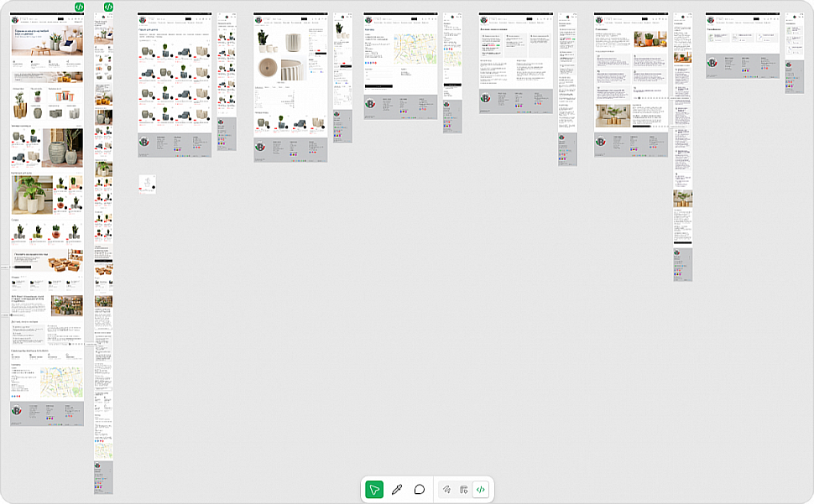Select the rightmost narrow mobile frame on canvas
The height and width of the screenshot is (504, 814).
tap(795, 52)
